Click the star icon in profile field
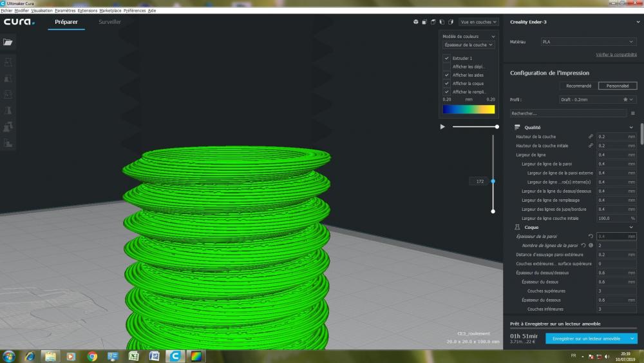644x363 pixels. point(625,99)
